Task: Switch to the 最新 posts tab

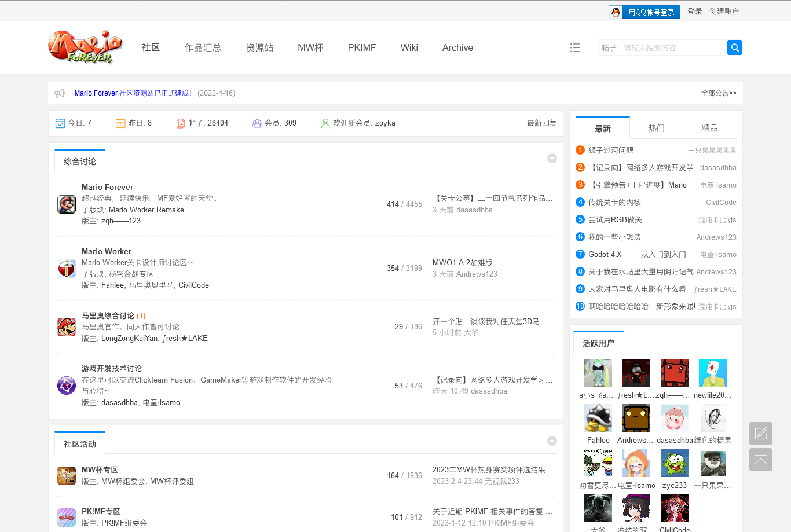Action: coord(603,128)
